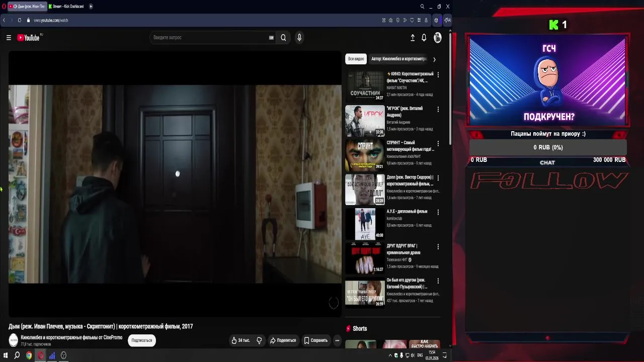Open the taskbar clock and date

432,355
